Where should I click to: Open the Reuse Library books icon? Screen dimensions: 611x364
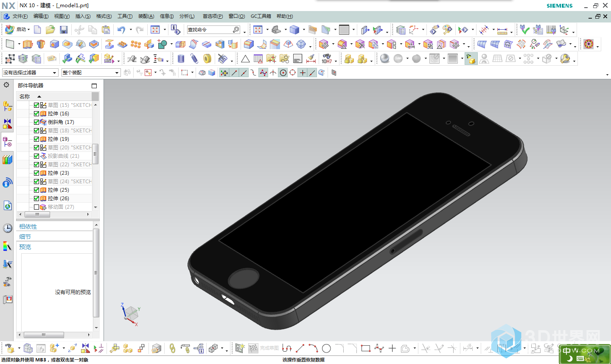(7, 160)
